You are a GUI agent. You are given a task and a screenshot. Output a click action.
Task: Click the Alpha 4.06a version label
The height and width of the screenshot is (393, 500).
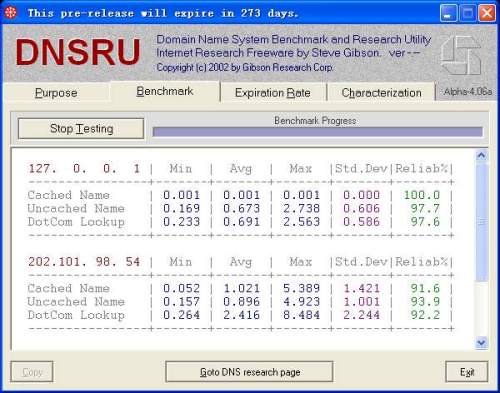(x=468, y=91)
